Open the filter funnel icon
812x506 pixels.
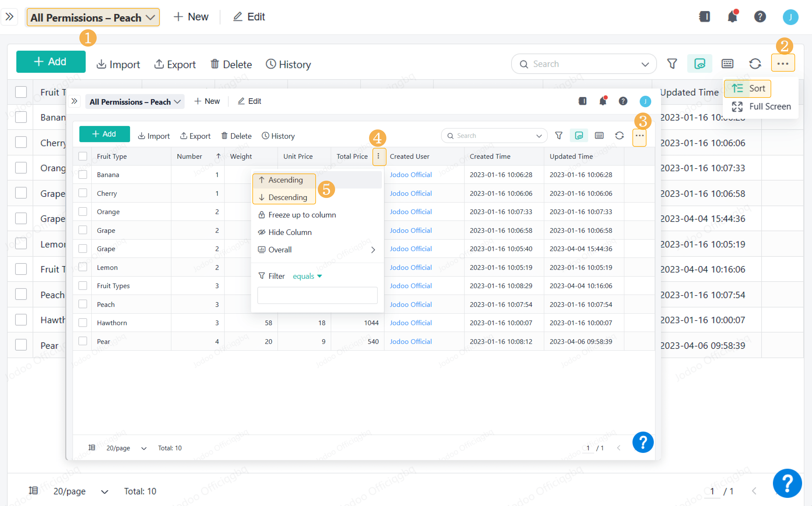point(559,136)
